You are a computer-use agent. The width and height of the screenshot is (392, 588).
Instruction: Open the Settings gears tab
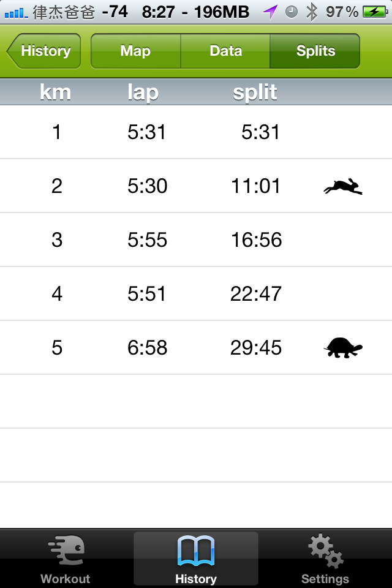click(325, 560)
